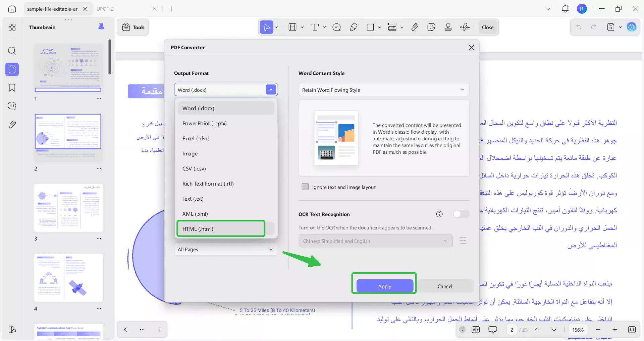Image resolution: width=644 pixels, height=341 pixels.
Task: Open page 4 thumbnail
Action: (x=68, y=278)
